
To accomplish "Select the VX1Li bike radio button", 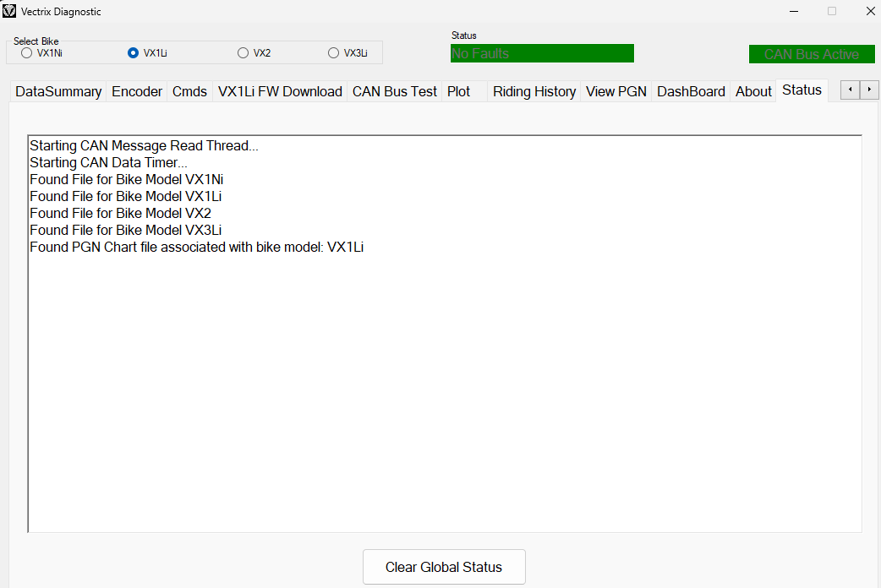I will 133,53.
